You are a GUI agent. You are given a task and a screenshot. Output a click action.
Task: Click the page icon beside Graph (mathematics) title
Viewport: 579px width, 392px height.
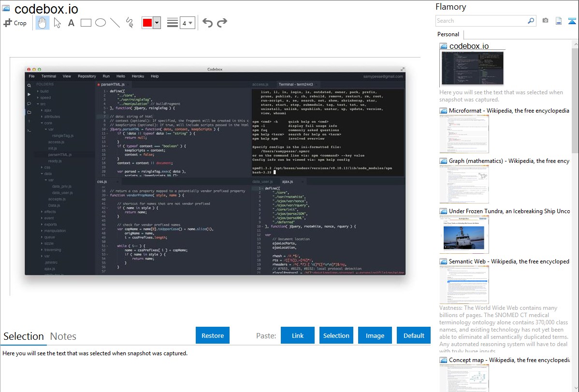[443, 161]
